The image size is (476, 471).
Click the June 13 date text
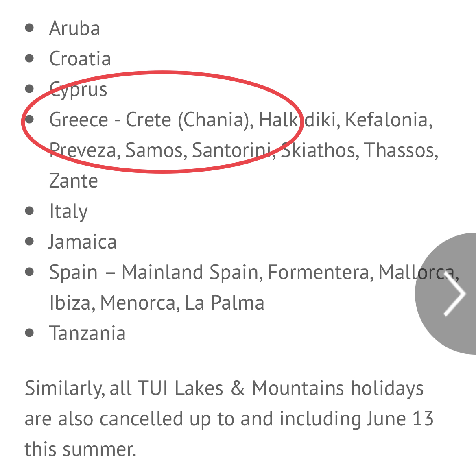(400, 419)
